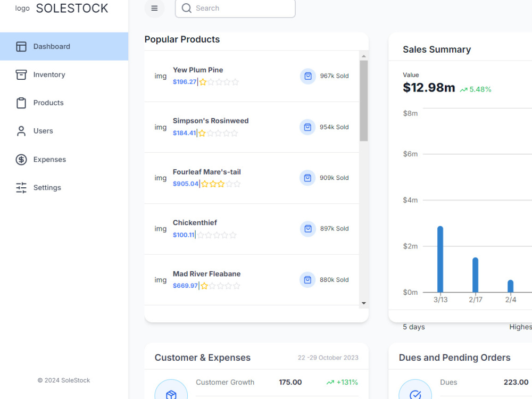
Task: Toggle sidebar with hamburger menu icon
Action: tap(154, 8)
